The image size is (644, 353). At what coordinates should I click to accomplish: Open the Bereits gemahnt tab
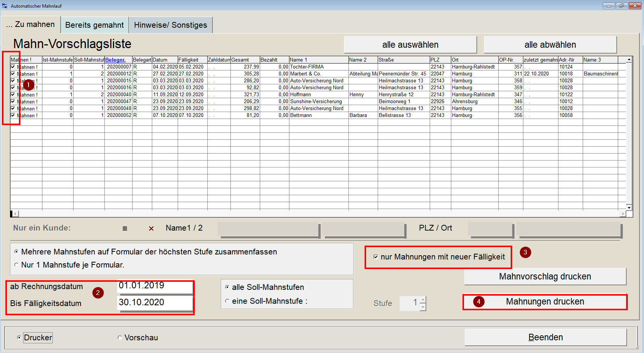tap(94, 25)
